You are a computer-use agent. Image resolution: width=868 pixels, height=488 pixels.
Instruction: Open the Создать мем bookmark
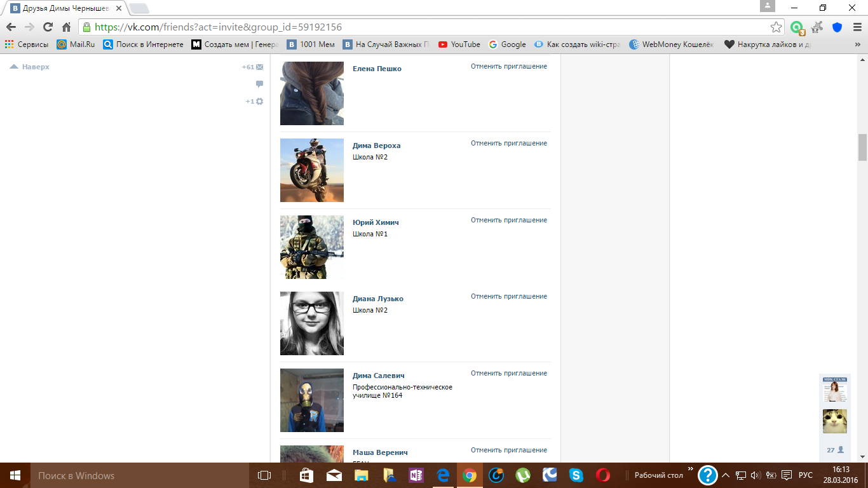[235, 44]
